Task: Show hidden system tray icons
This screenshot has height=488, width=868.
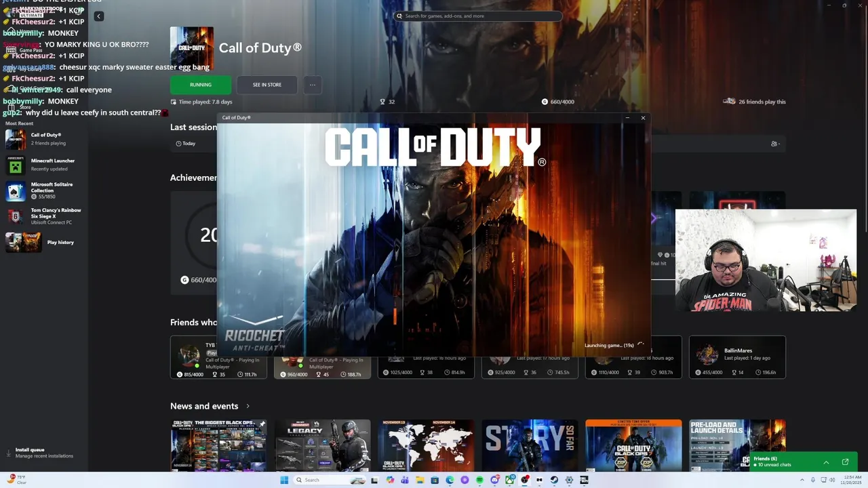Action: point(801,480)
